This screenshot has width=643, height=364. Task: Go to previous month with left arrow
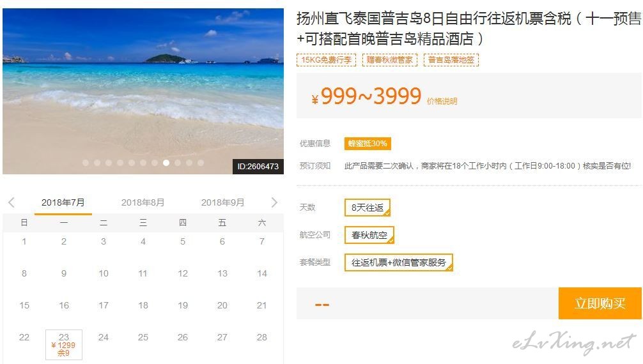click(12, 202)
